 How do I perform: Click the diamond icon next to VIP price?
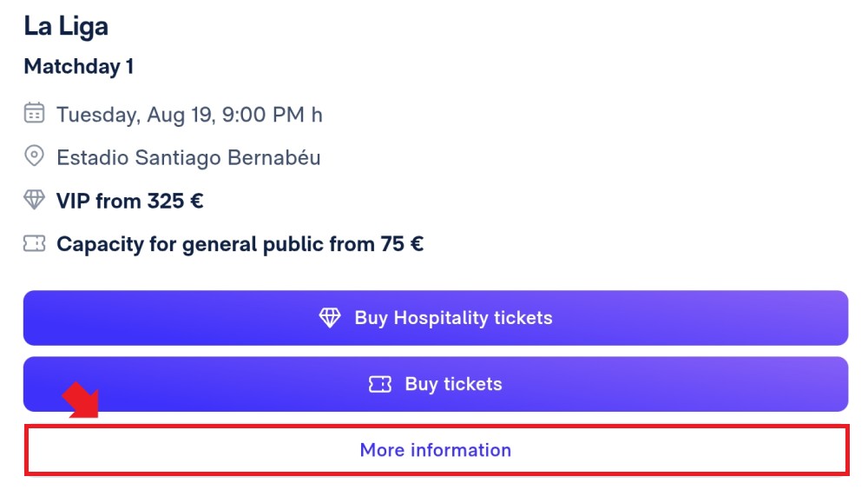click(x=34, y=200)
